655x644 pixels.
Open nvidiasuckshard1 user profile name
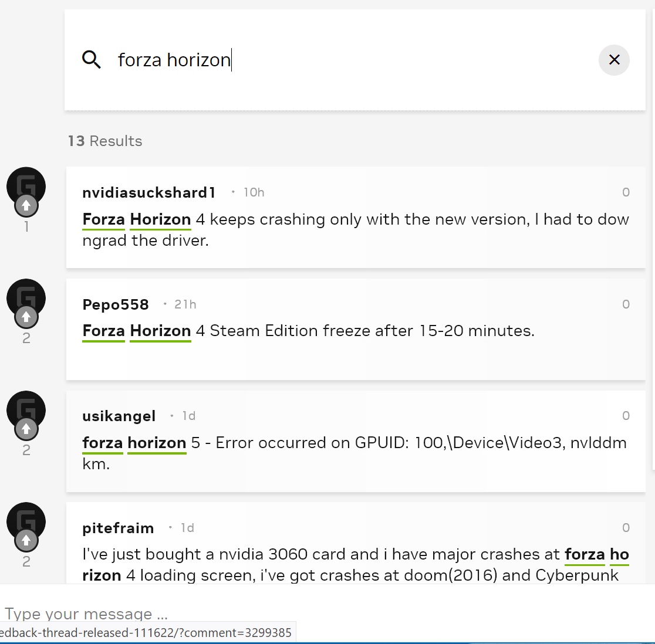click(149, 192)
